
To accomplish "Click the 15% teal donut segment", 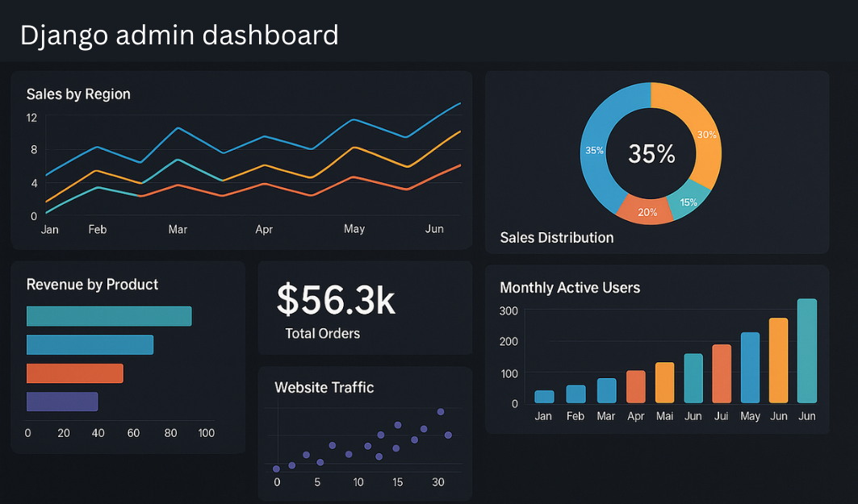I will (x=688, y=202).
